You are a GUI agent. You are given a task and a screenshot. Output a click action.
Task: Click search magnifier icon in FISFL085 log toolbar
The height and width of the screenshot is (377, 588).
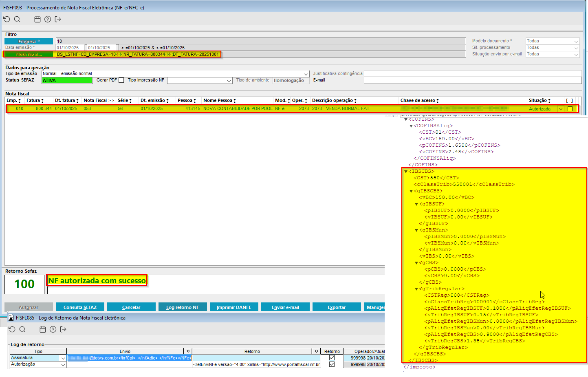tap(22, 329)
